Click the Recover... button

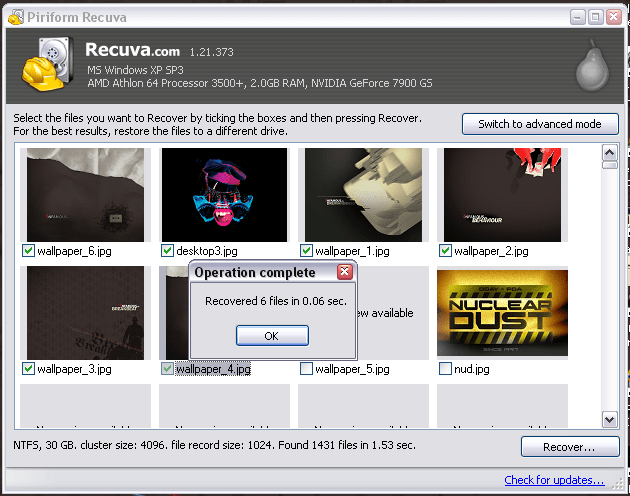(570, 447)
